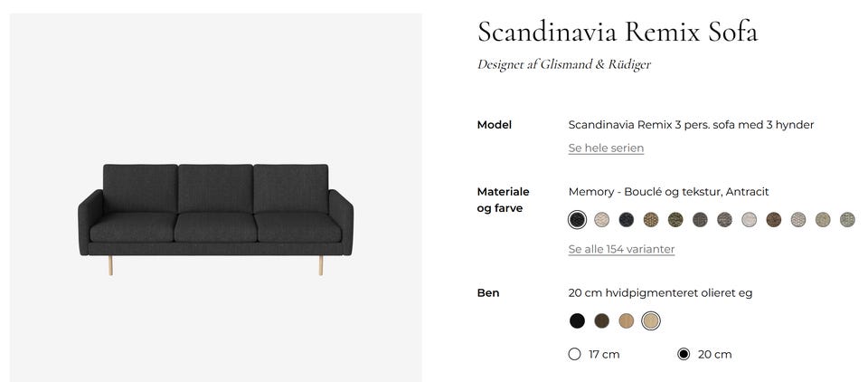
Task: Click the dark sofa product image
Action: (215, 217)
